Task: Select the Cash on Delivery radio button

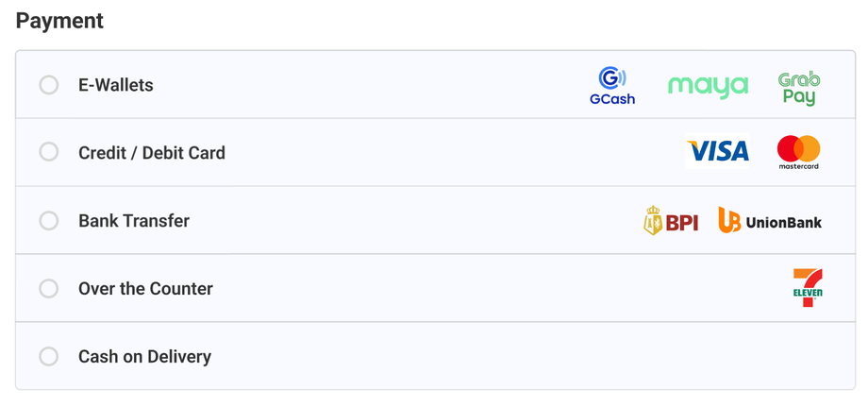Action: click(x=49, y=357)
